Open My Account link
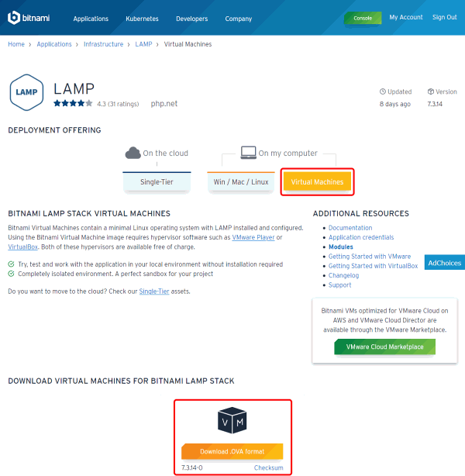This screenshot has height=476, width=465. [x=406, y=17]
